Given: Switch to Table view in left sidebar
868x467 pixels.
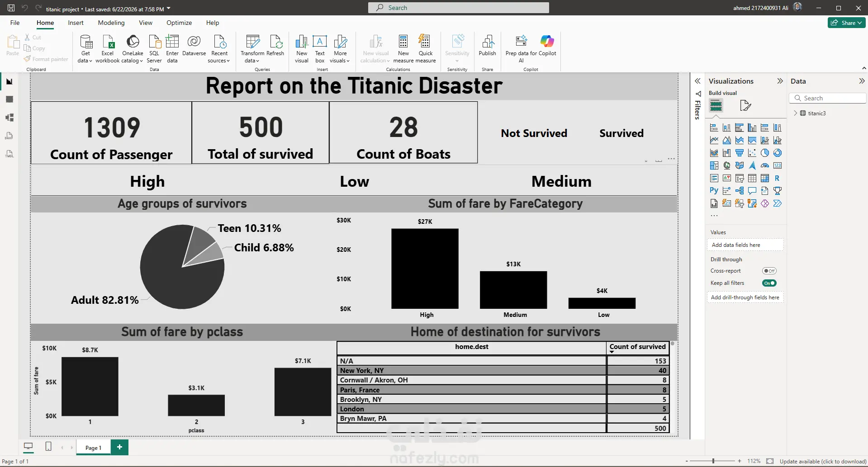Looking at the screenshot, I should pos(9,99).
